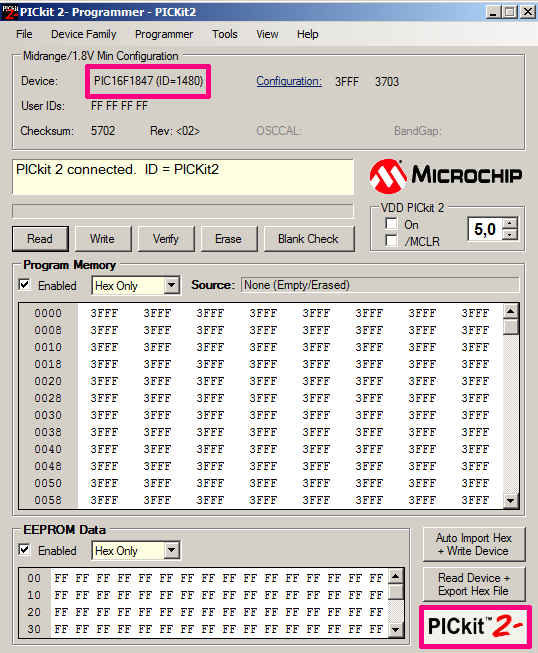Click the PICkit 2 logo at bottom right
The image size is (538, 653).
pos(475,626)
